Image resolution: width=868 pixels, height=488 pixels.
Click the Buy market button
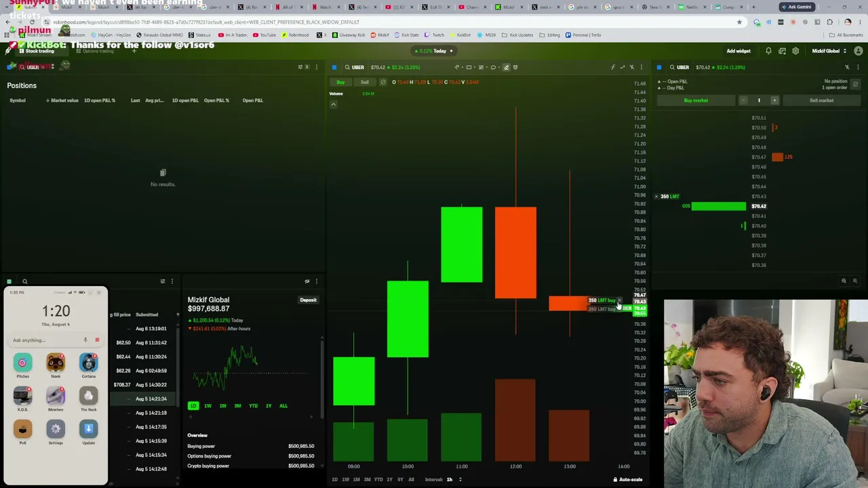(x=696, y=100)
